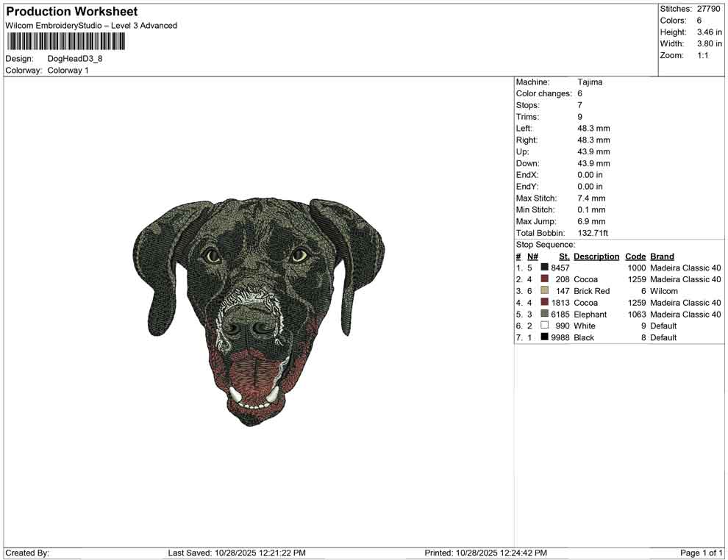Select the Elephant 6185 color chip
The width and height of the screenshot is (728, 560).
(544, 314)
